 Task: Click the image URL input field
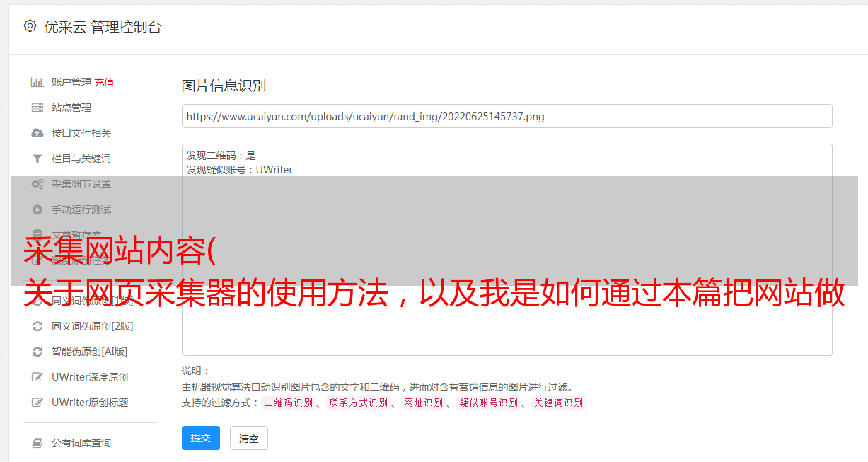click(x=507, y=116)
